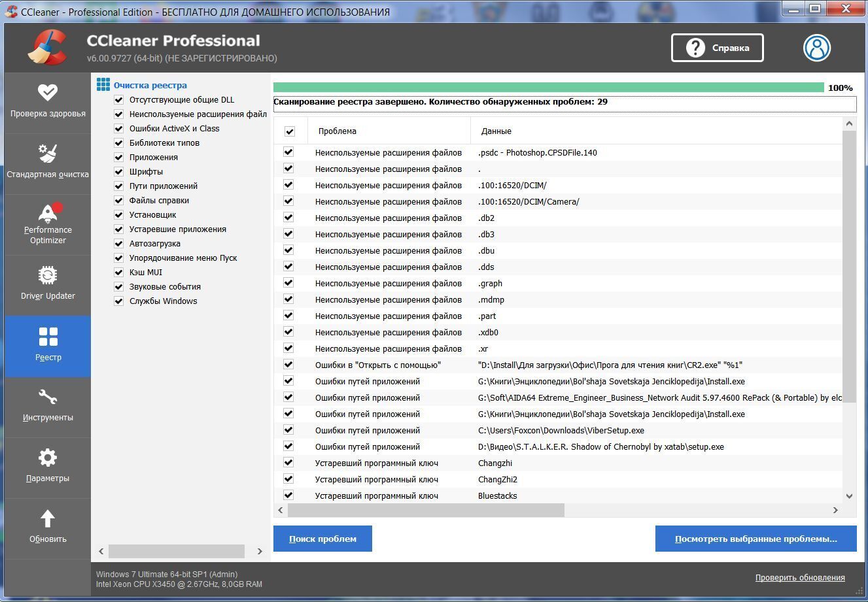This screenshot has height=602, width=868.
Task: Select Неиспользуемые расширения файлов tree item
Action: click(198, 114)
